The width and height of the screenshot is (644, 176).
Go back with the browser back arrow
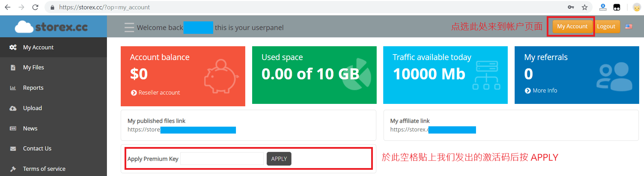point(8,7)
